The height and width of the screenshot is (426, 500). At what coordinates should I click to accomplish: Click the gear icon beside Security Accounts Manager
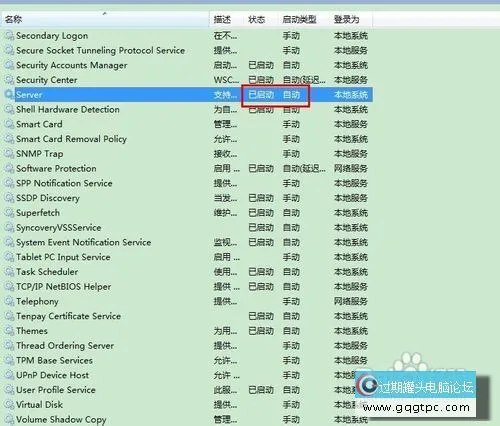(x=9, y=65)
